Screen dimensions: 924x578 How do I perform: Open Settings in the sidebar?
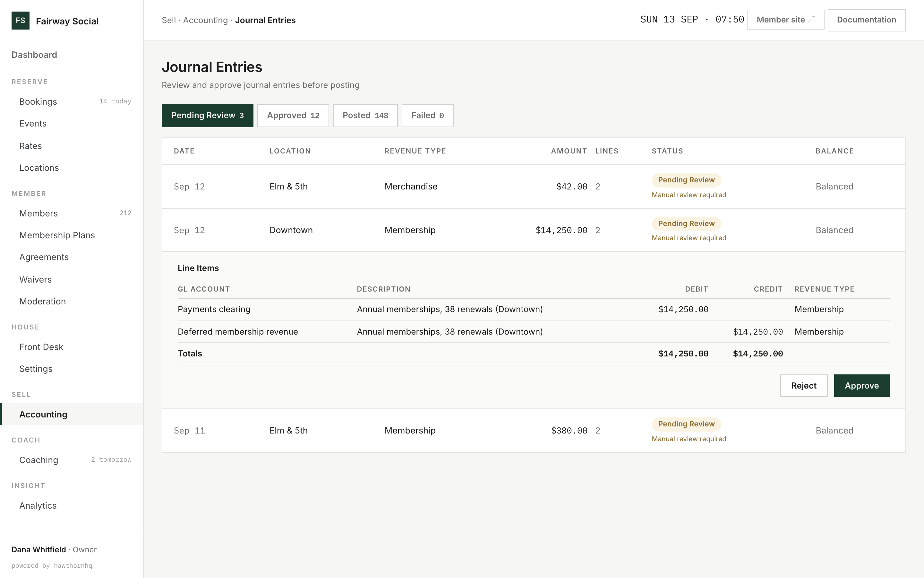coord(72,369)
